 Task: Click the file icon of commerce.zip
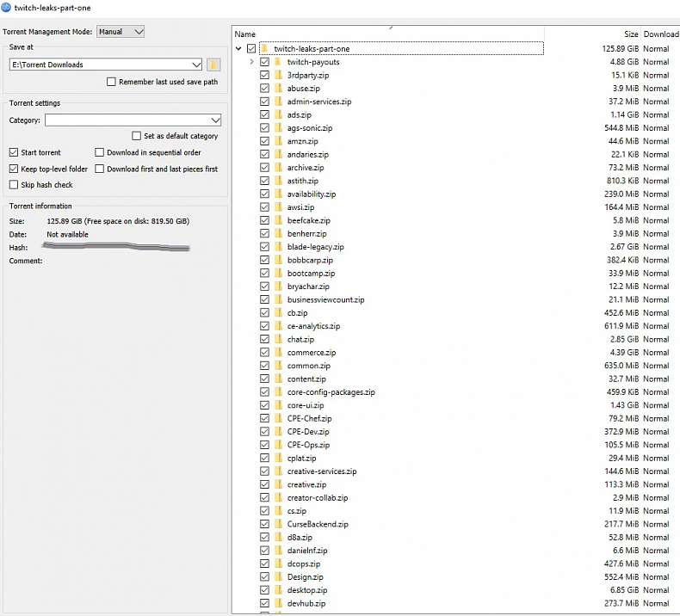(x=278, y=352)
